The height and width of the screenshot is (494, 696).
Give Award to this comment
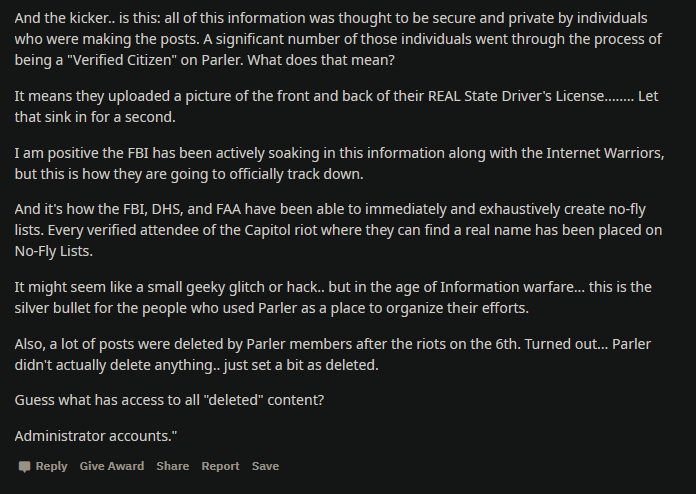pos(111,466)
